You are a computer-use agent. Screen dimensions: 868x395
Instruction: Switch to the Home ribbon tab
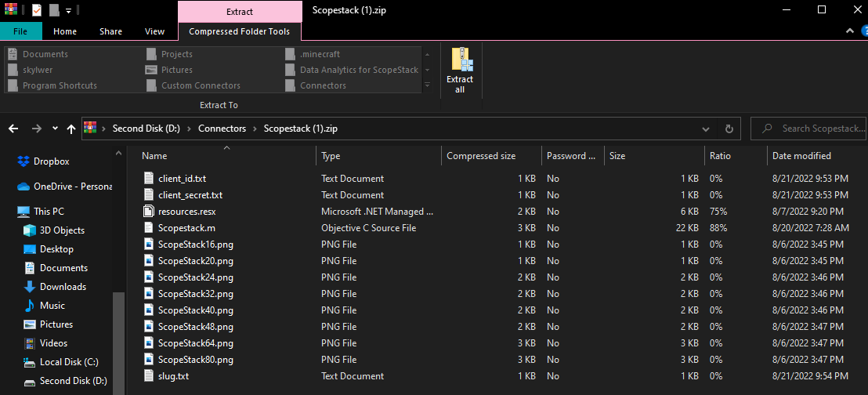[65, 31]
